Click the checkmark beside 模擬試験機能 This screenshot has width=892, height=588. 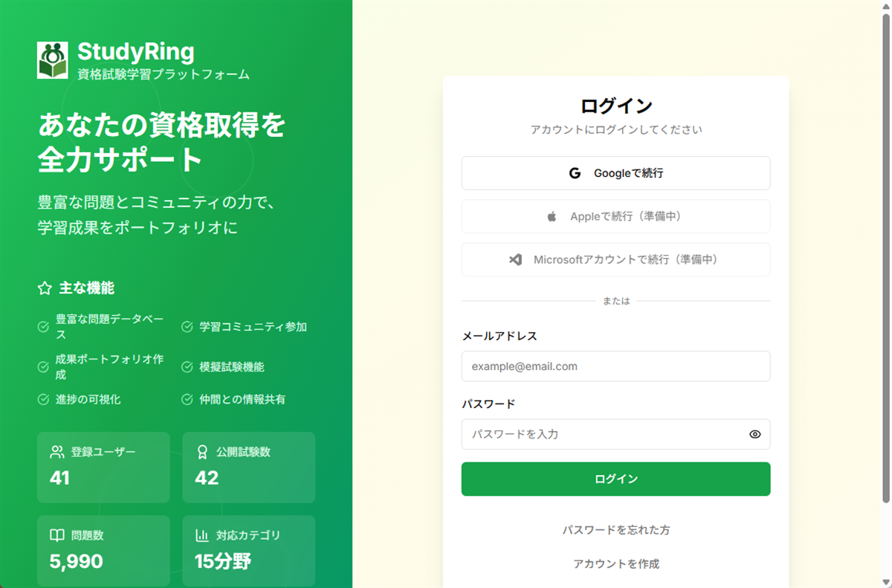(187, 367)
